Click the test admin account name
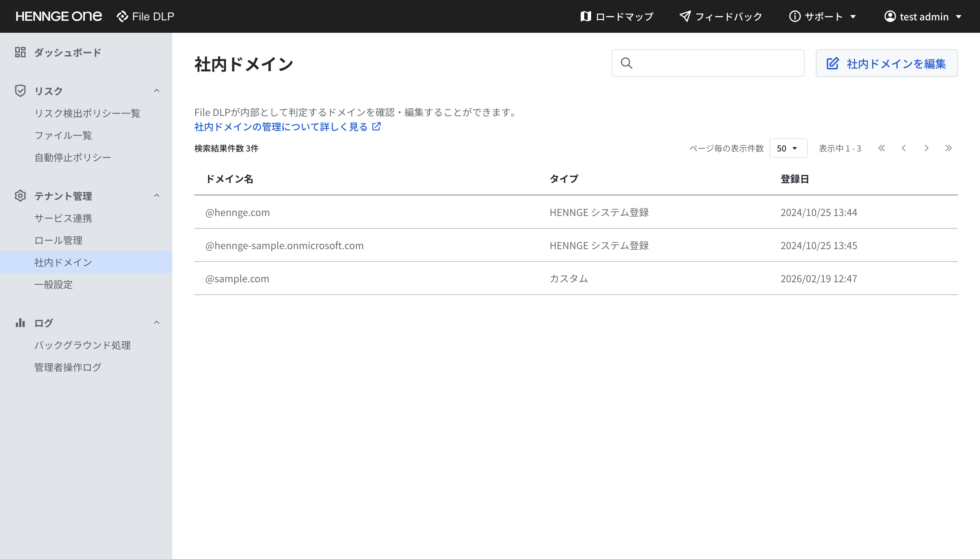Screen dimensions: 980x559 [x=924, y=17]
